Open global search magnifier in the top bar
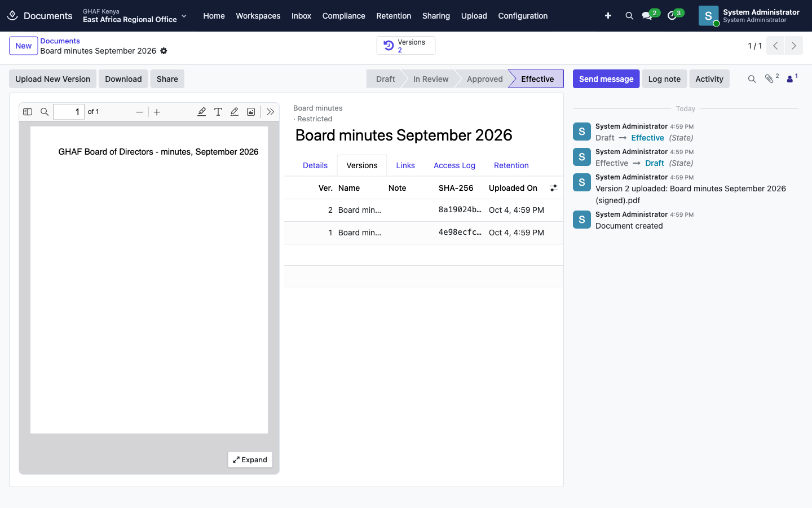Viewport: 812px width, 508px height. [x=629, y=16]
